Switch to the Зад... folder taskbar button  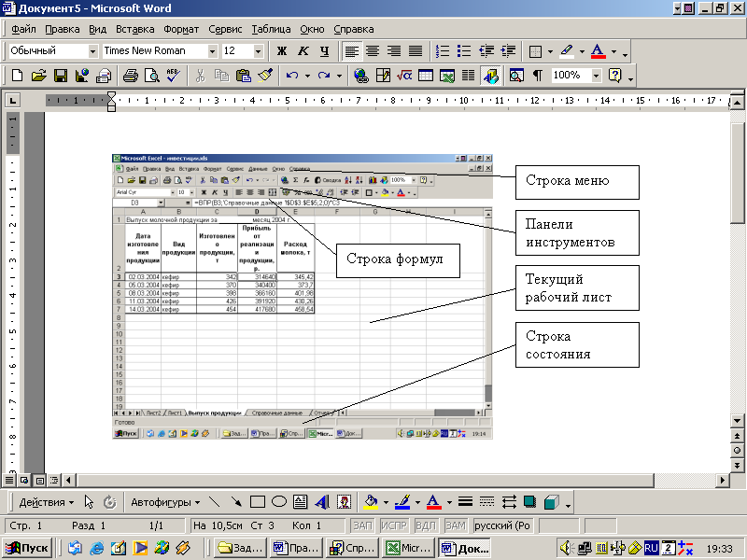click(240, 548)
